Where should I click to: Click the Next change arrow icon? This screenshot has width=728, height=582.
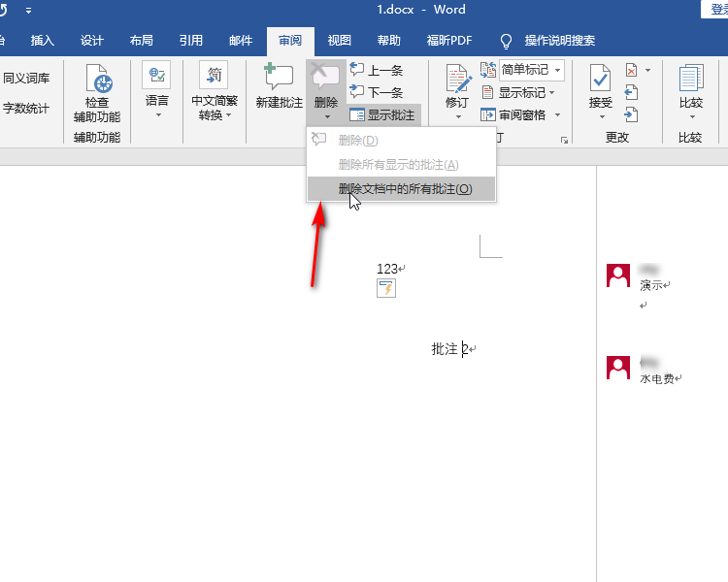pos(631,114)
